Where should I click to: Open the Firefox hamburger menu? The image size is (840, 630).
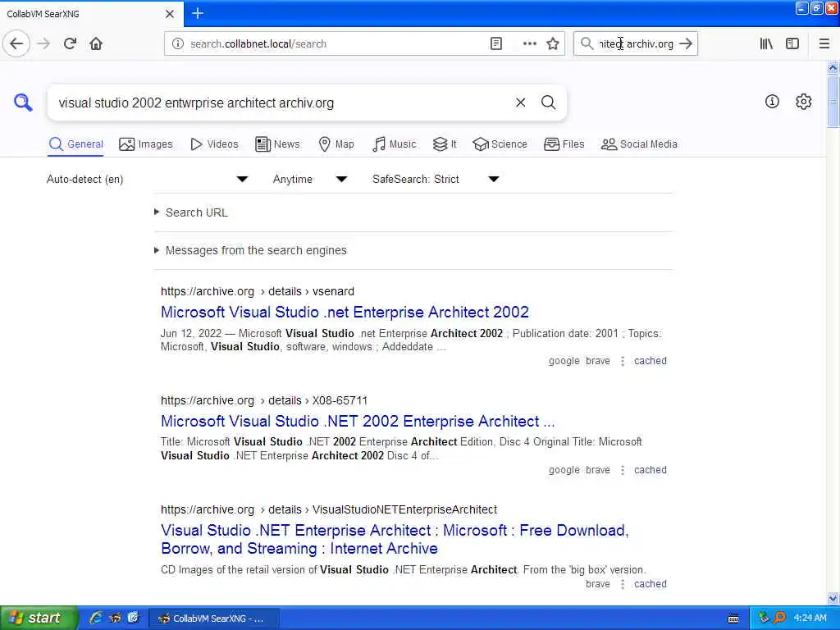tap(824, 43)
